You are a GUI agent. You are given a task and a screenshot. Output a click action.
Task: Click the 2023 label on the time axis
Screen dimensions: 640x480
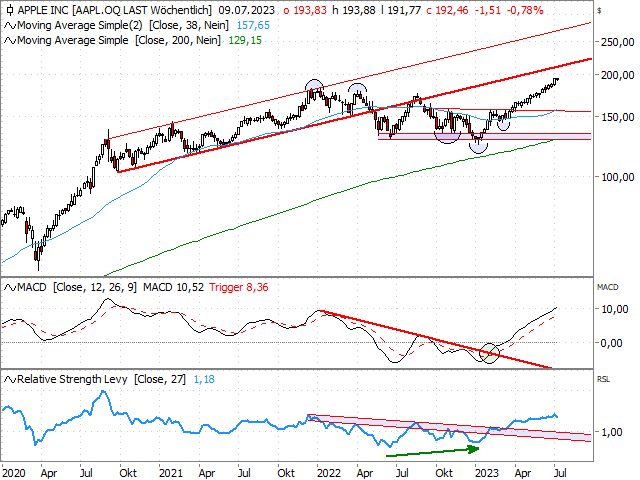point(487,473)
